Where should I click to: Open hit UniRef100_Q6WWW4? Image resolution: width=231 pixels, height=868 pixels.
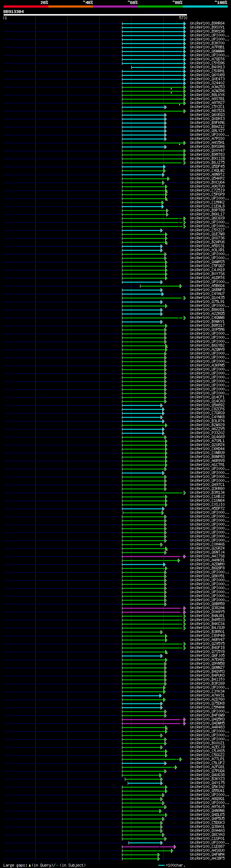point(207,51)
